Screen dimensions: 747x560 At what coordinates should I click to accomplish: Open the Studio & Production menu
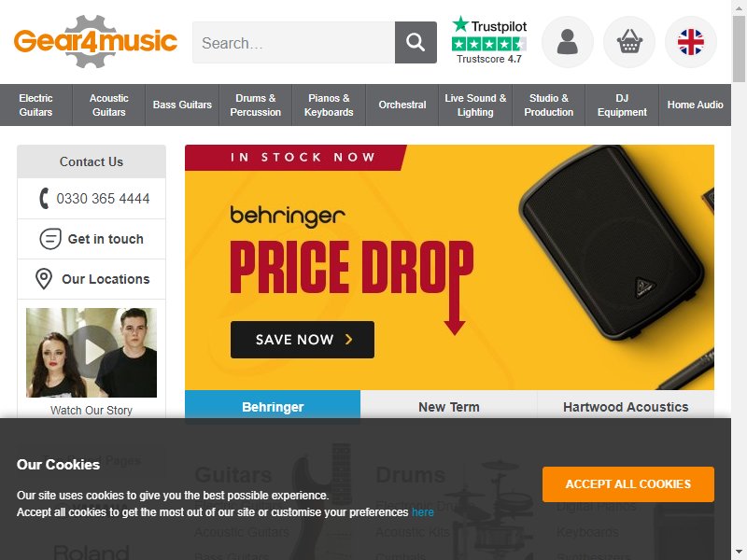[x=549, y=105]
